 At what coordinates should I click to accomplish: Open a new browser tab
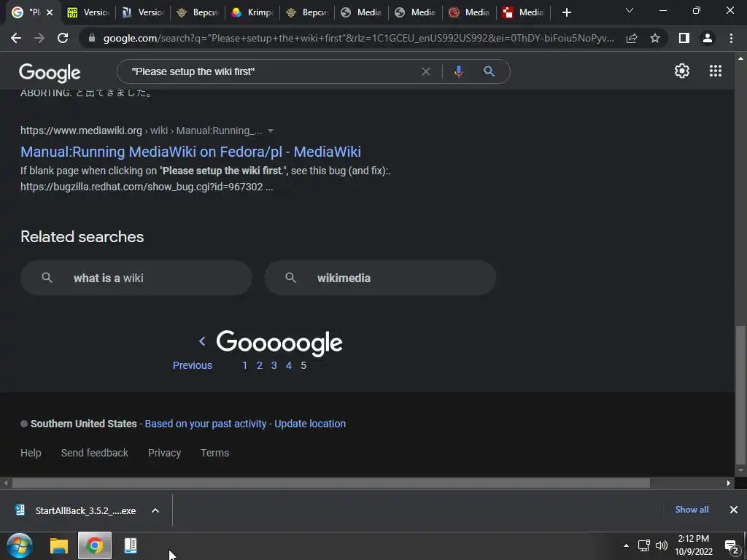pos(566,13)
